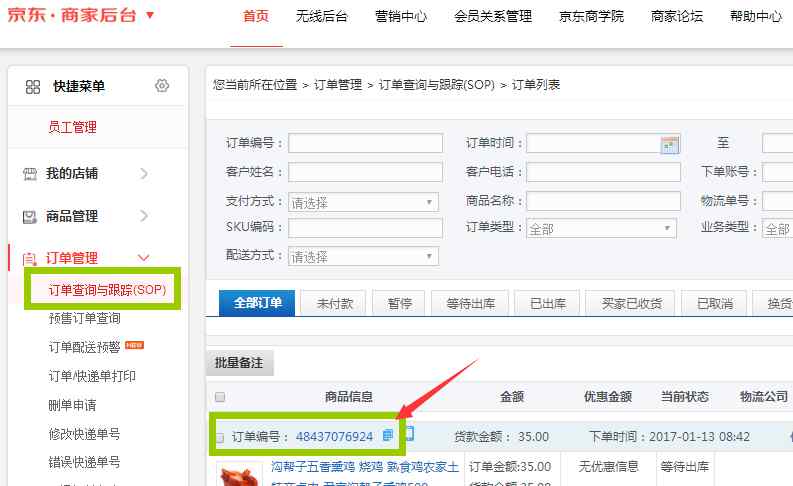793x486 pixels.
Task: Click the 我的店铺 shop icon
Action: point(31,174)
